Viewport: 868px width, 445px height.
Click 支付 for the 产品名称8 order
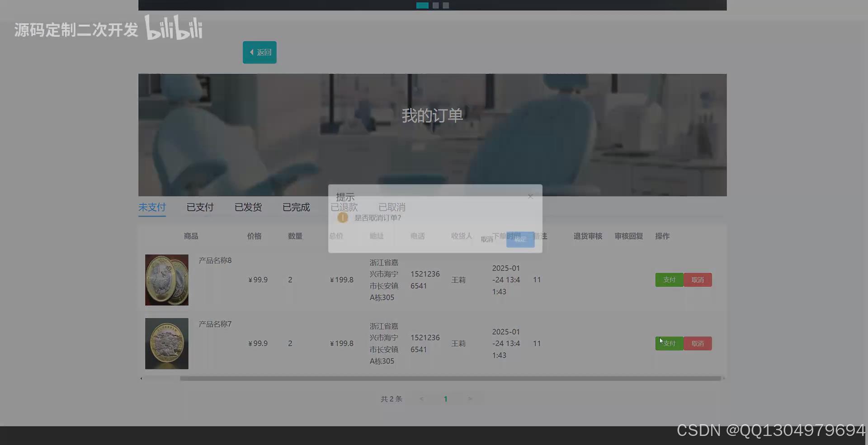pyautogui.click(x=669, y=279)
